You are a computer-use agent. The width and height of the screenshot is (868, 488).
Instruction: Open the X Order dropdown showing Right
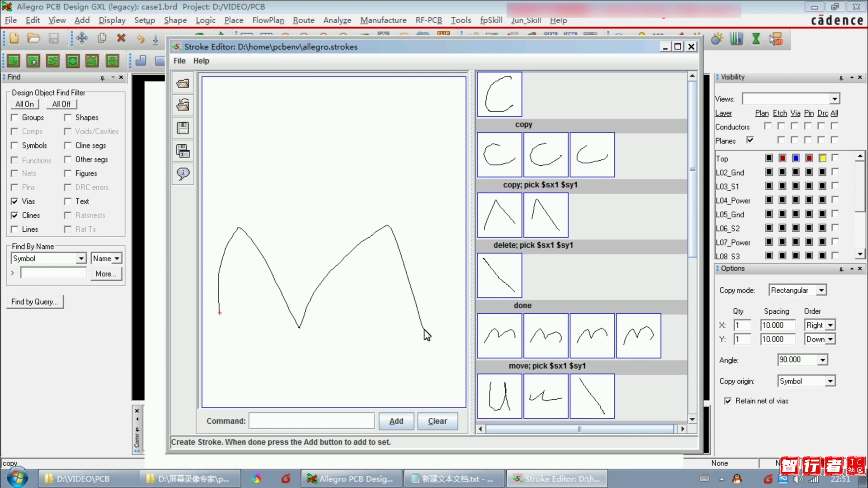tap(830, 325)
